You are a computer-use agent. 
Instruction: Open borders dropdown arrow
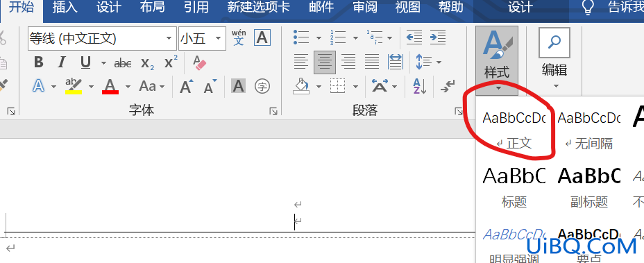[x=355, y=87]
